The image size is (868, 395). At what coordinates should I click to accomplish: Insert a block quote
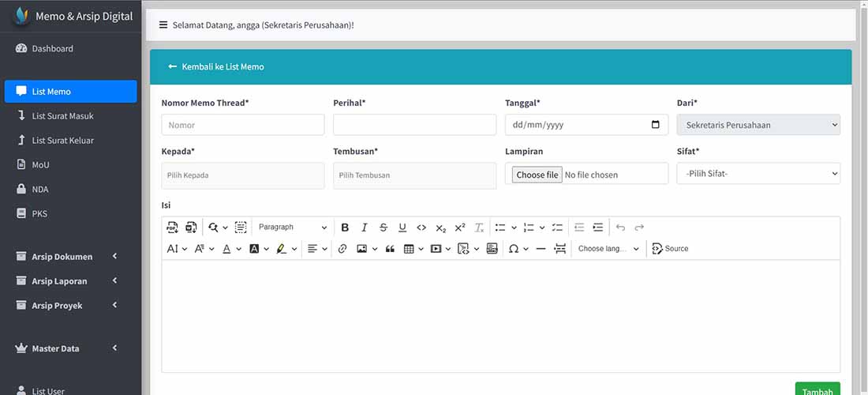[390, 249]
